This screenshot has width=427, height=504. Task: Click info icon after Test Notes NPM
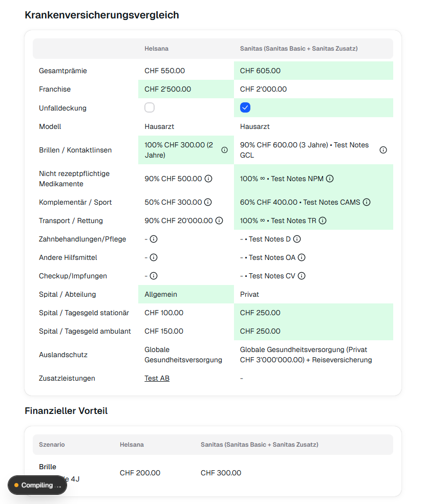click(x=330, y=179)
